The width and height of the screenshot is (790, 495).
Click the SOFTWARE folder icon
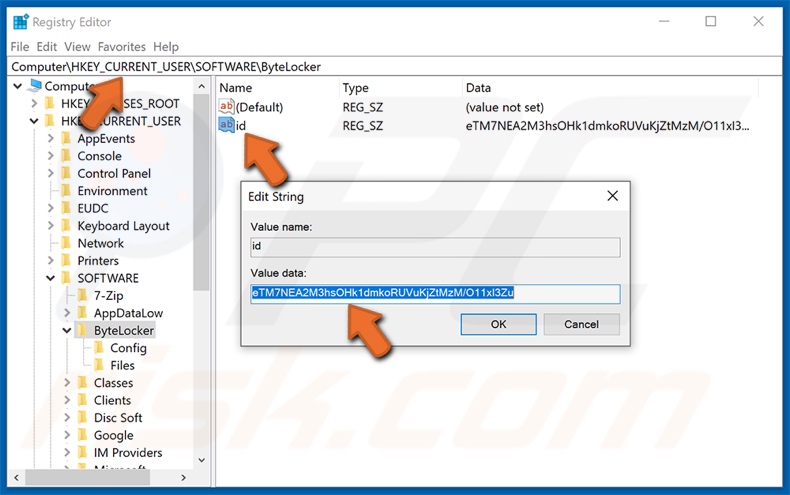pyautogui.click(x=66, y=278)
